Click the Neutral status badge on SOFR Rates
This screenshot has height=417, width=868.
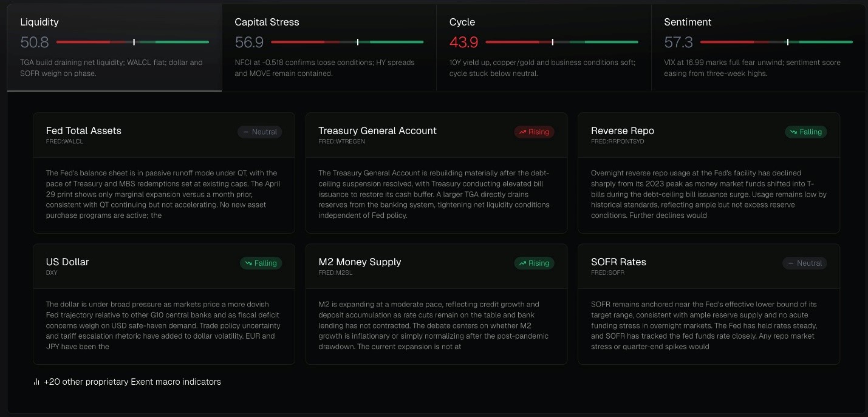(805, 263)
